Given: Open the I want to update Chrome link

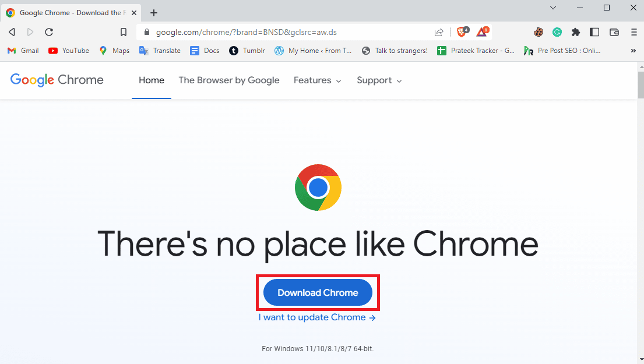Looking at the screenshot, I should [318, 317].
